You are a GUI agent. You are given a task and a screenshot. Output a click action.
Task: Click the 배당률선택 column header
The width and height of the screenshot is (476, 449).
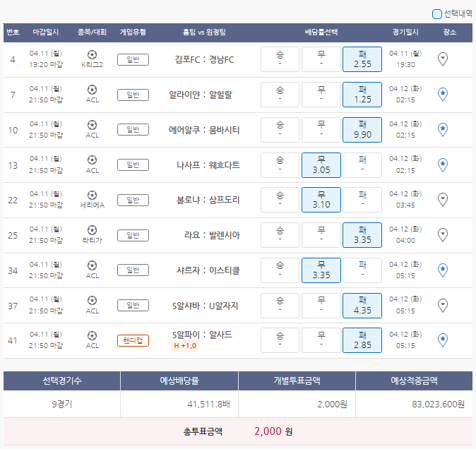[x=321, y=32]
